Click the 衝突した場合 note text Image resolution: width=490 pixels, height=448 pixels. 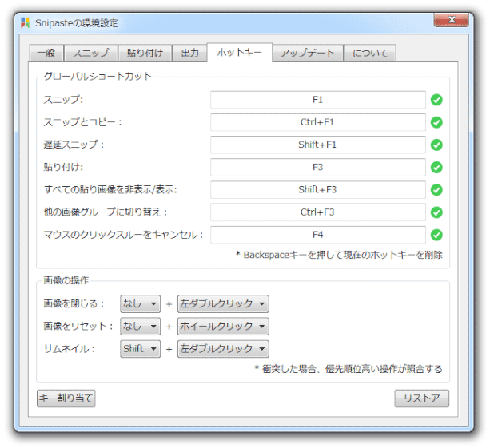(x=349, y=369)
